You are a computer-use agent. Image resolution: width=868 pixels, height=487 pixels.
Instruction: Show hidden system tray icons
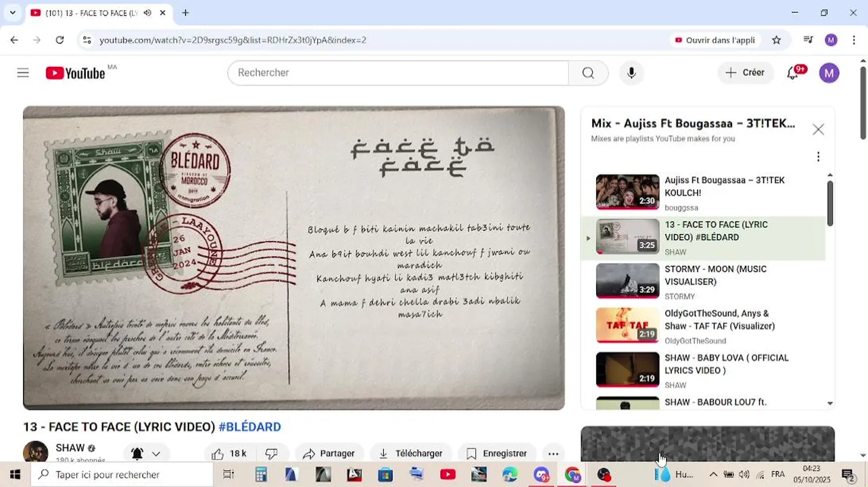[713, 474]
